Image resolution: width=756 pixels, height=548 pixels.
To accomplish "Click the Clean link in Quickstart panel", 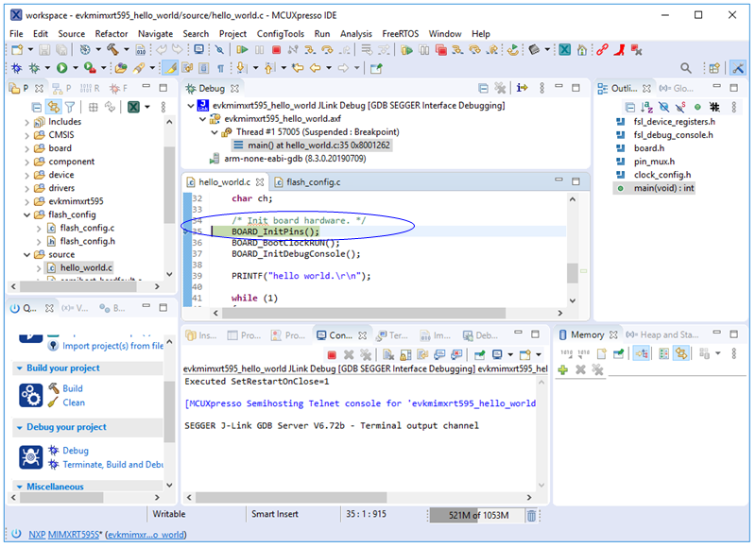I will 74,402.
